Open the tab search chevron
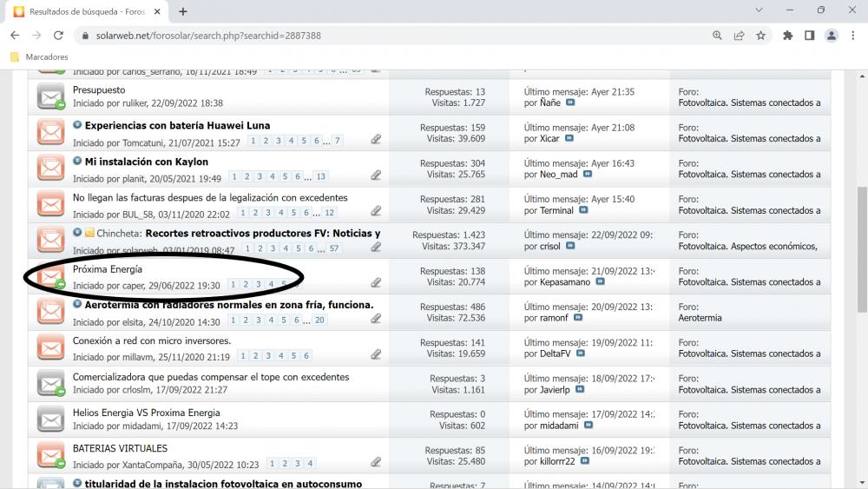Screen dimensions: 868x489 point(759,10)
